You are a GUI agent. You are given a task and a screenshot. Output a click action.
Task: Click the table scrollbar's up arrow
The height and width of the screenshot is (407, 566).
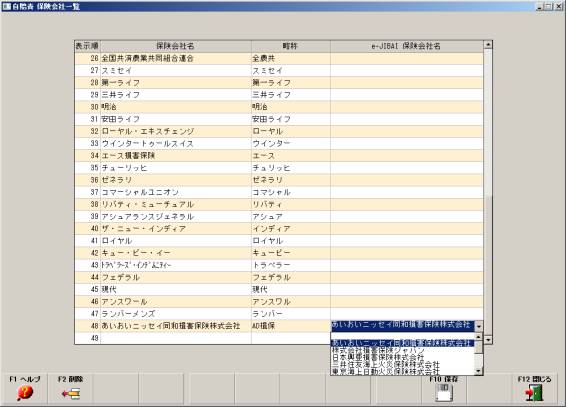488,45
